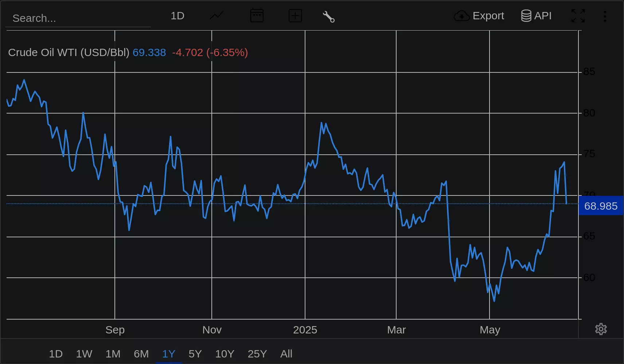Click the -4.702 (-6.35%) change value

pyautogui.click(x=210, y=52)
